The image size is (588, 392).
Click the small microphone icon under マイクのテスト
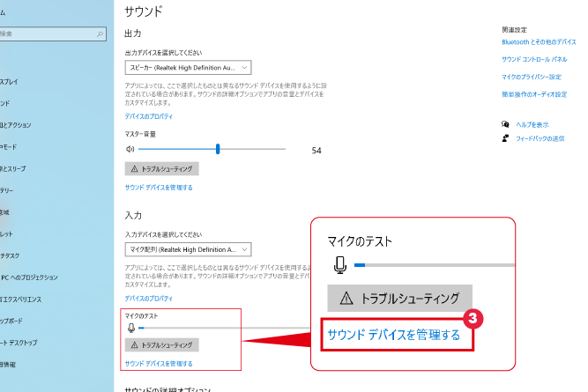point(131,327)
